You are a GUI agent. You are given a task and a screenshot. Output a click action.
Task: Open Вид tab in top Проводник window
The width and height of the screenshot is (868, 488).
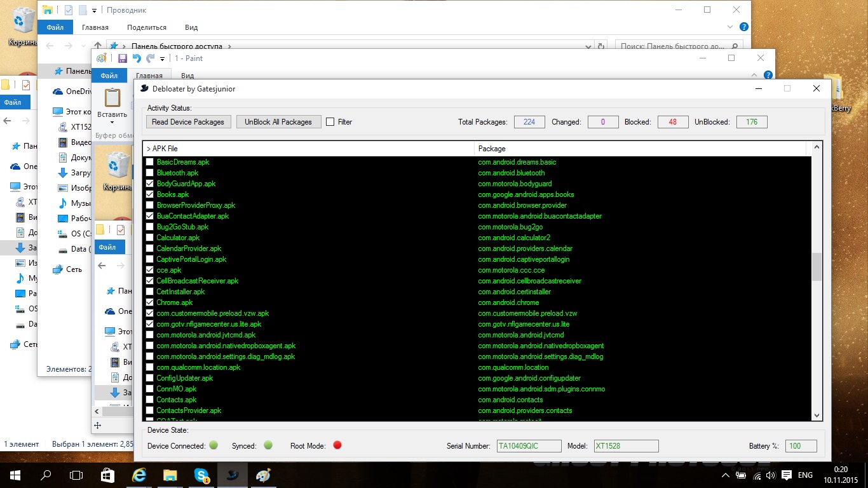[191, 27]
